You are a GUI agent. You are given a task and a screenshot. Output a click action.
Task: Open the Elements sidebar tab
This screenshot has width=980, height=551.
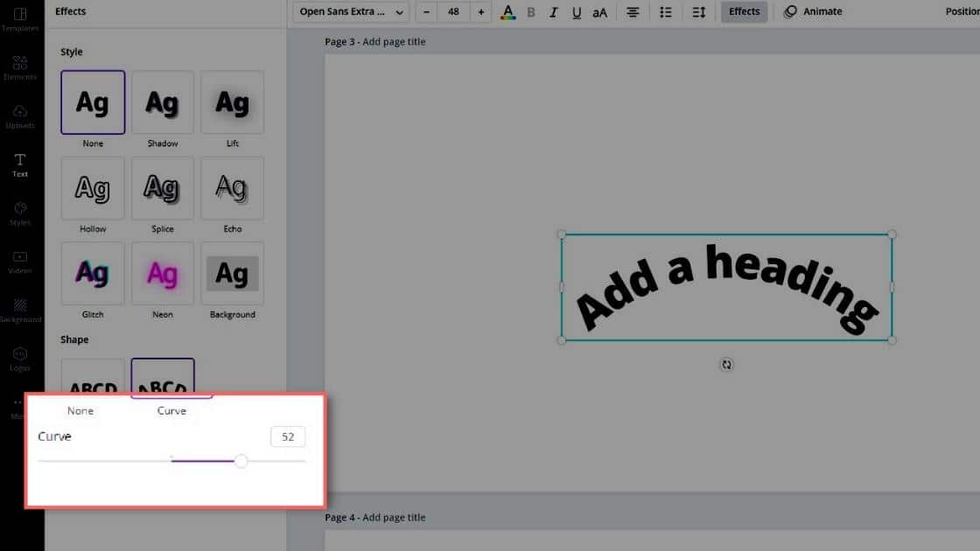click(x=20, y=67)
